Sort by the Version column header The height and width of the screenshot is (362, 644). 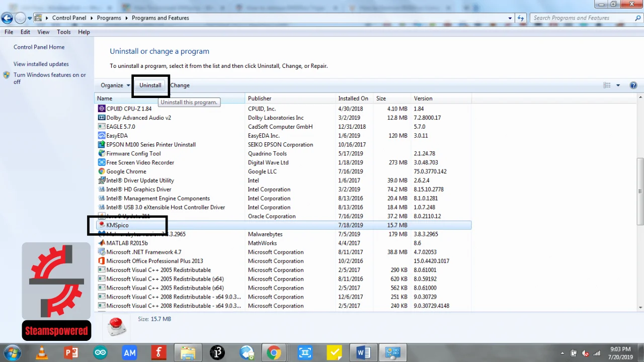(x=441, y=99)
